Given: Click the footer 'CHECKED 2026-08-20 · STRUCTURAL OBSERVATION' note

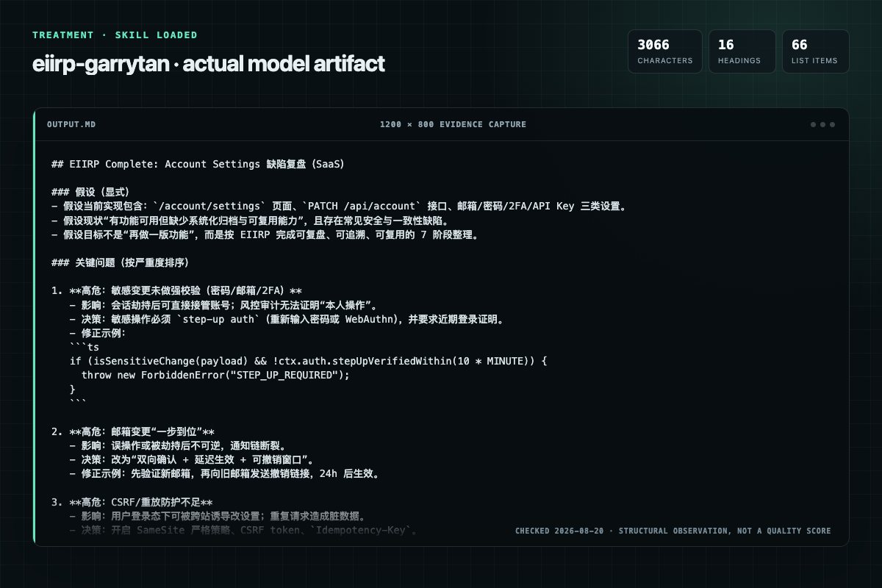Looking at the screenshot, I should 673,531.
